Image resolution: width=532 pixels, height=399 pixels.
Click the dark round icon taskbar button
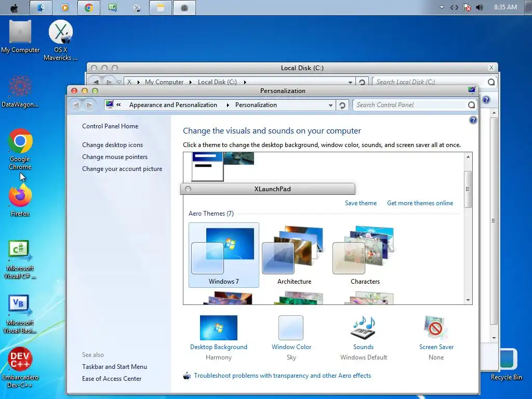(x=184, y=7)
